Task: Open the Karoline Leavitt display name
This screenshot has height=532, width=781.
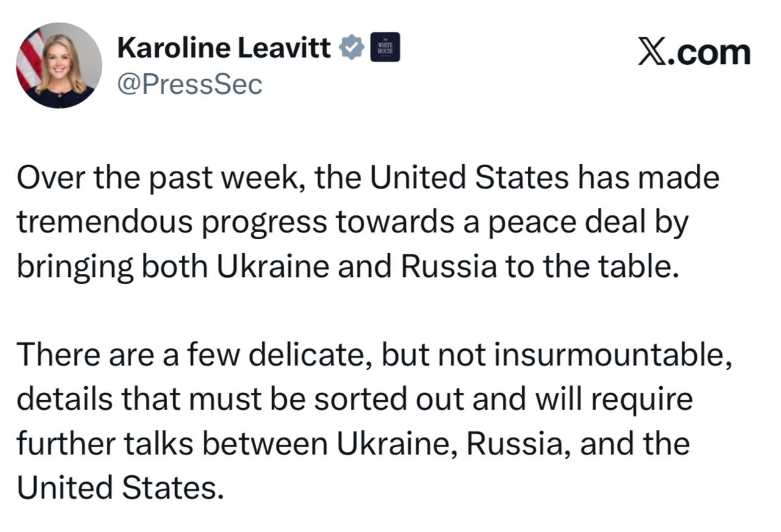Action: (223, 48)
